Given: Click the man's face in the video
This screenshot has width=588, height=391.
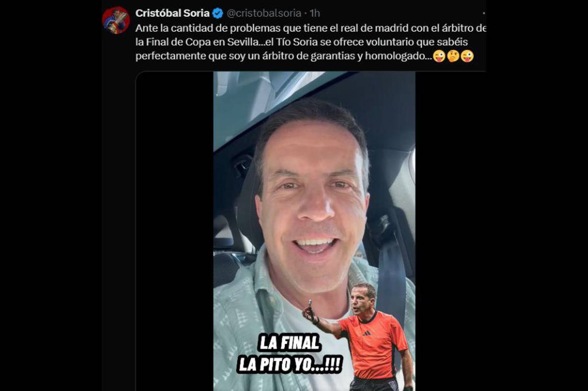Looking at the screenshot, I should [x=313, y=196].
